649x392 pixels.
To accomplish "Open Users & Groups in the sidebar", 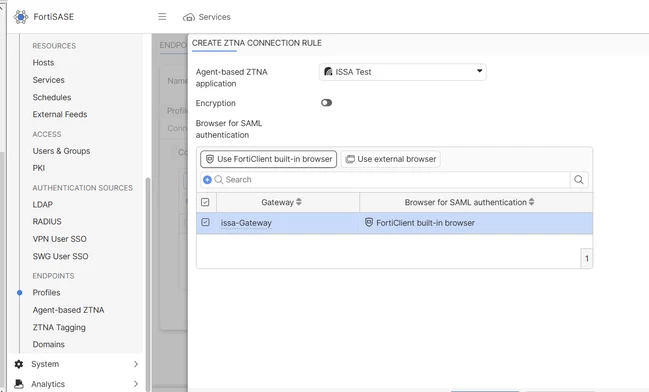I will (61, 151).
